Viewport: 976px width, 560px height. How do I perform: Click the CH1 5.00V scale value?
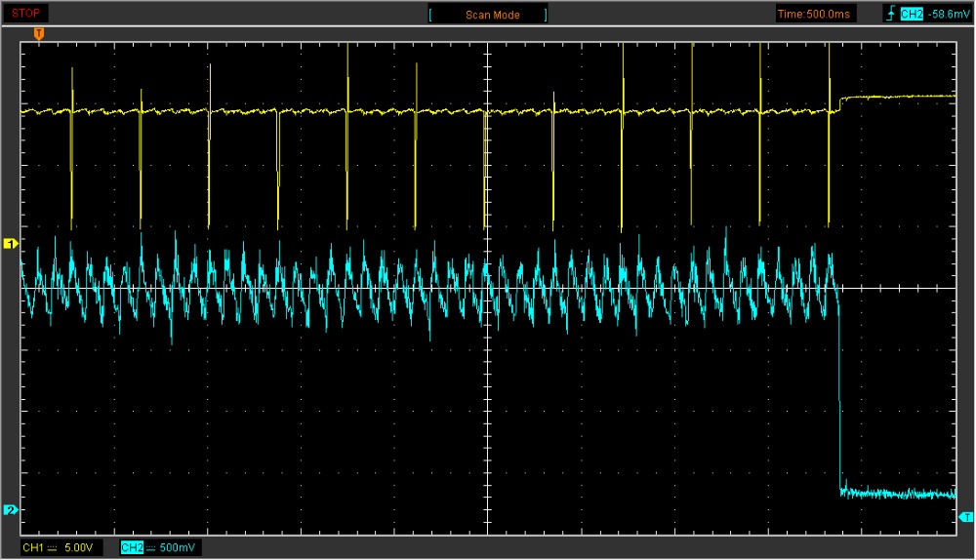click(78, 548)
